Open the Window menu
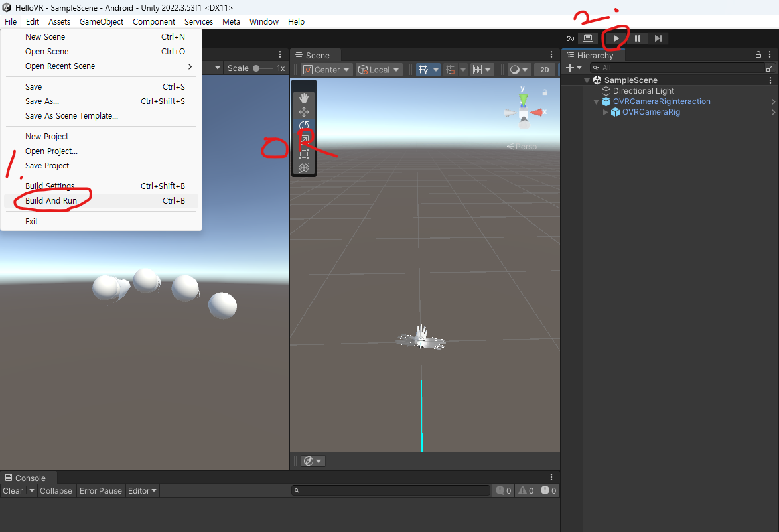 tap(264, 22)
